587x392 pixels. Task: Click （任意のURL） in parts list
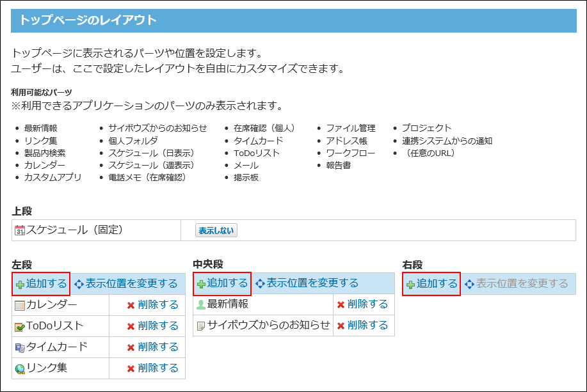430,153
